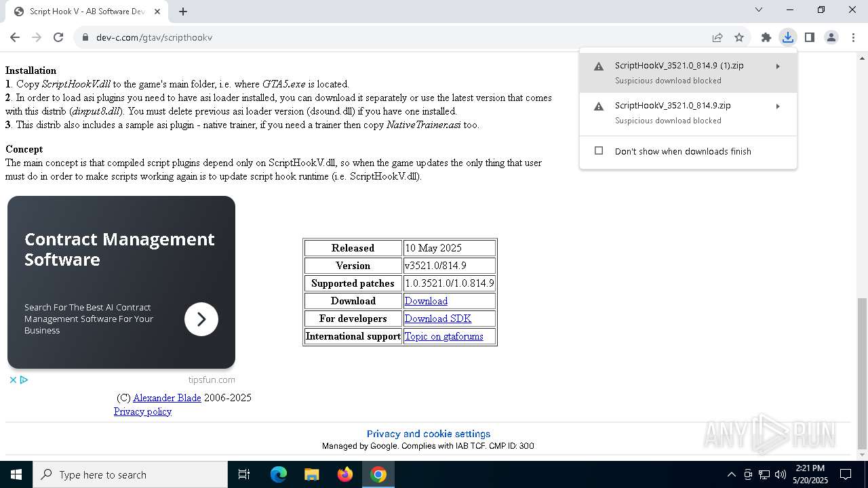The width and height of the screenshot is (868, 488).
Task: Click the AdChoices triangle icon
Action: 24,380
